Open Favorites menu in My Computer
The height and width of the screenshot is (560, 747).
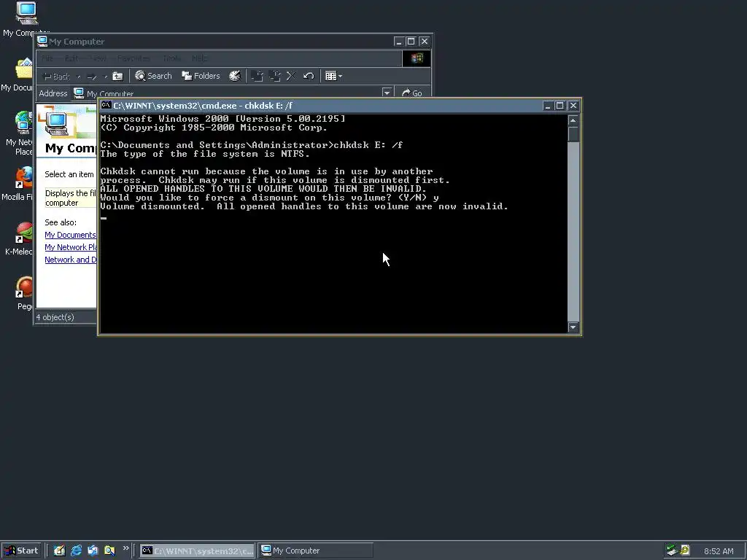pos(133,58)
